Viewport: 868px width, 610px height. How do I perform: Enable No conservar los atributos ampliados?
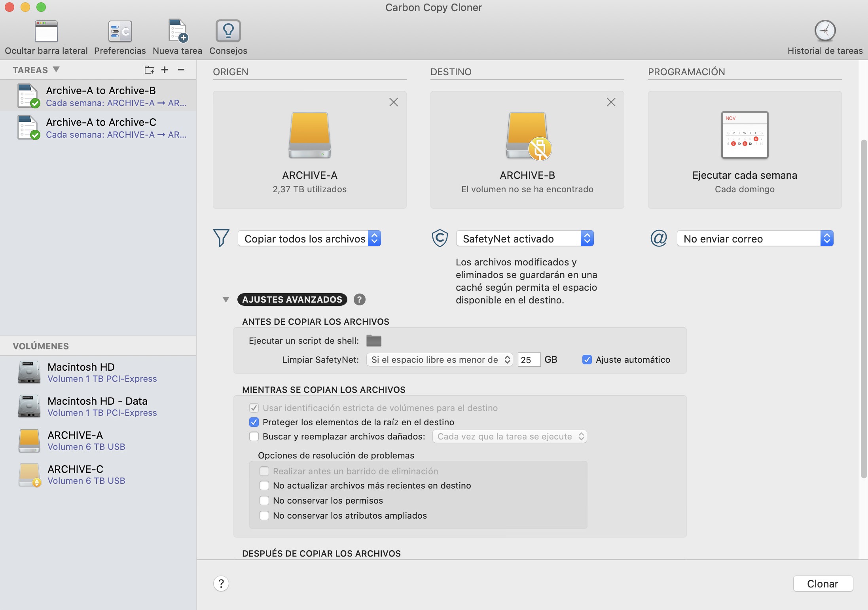tap(264, 515)
